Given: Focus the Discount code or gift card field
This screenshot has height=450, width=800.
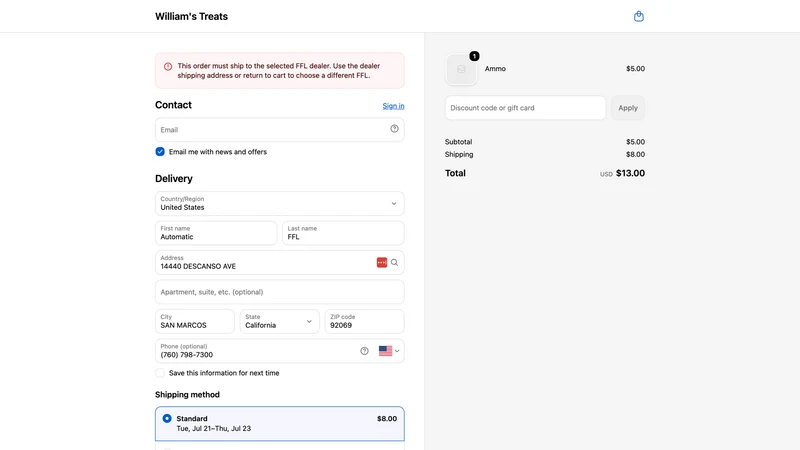Looking at the screenshot, I should click(526, 108).
